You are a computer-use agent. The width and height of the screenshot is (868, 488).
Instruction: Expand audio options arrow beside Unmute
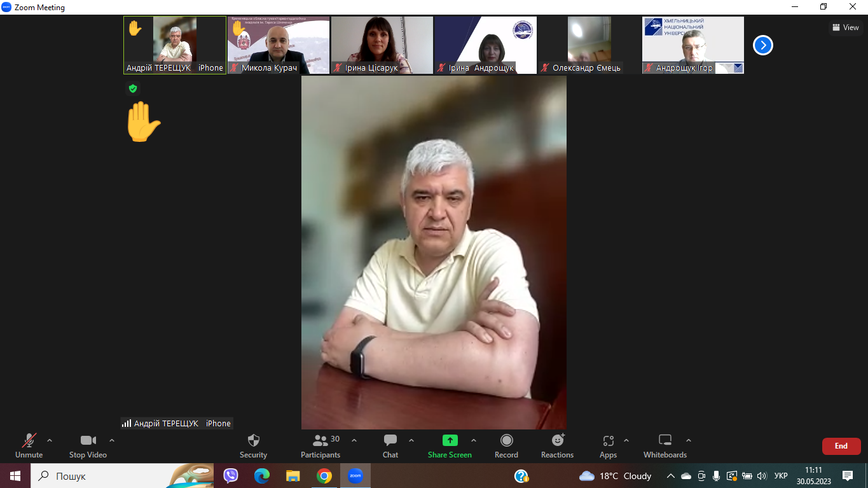[x=50, y=440]
